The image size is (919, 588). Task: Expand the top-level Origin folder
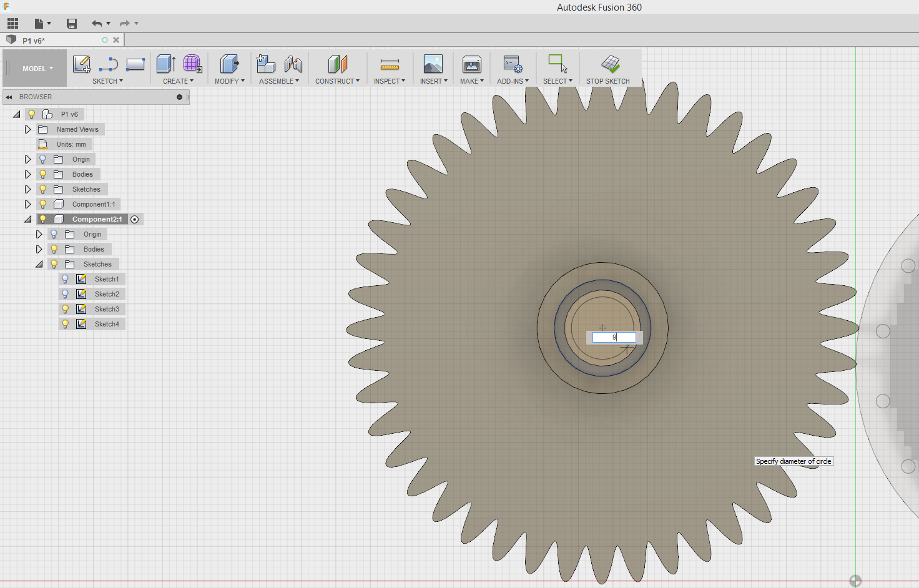(27, 159)
